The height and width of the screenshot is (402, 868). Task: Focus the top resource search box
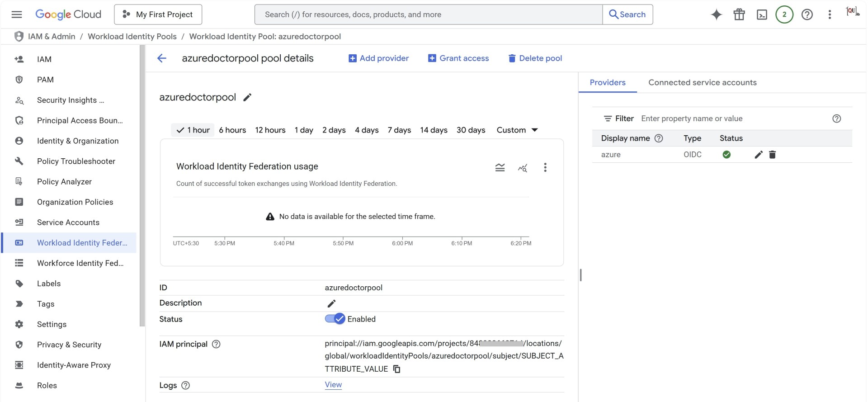pyautogui.click(x=429, y=14)
